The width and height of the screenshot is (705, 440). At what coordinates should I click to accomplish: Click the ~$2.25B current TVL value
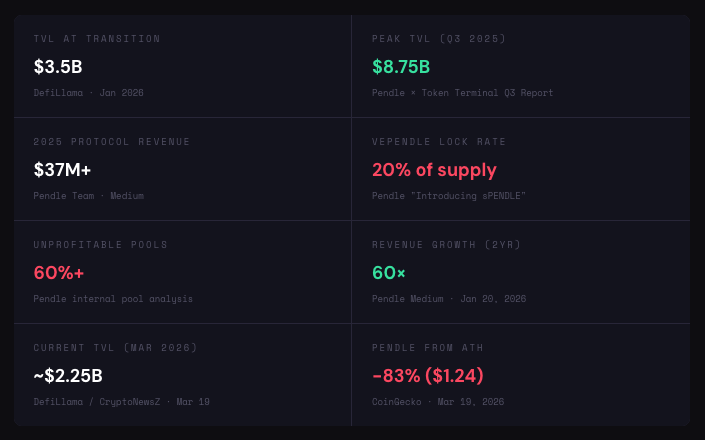pos(68,376)
